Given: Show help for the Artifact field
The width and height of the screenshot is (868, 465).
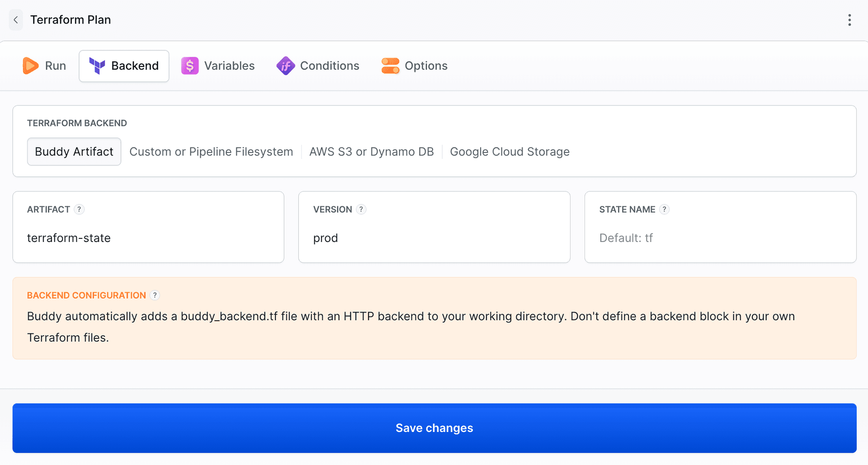Looking at the screenshot, I should tap(79, 209).
